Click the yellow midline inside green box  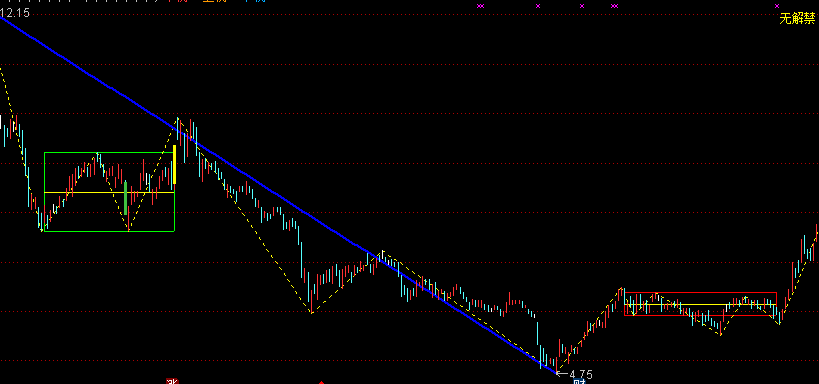point(109,193)
